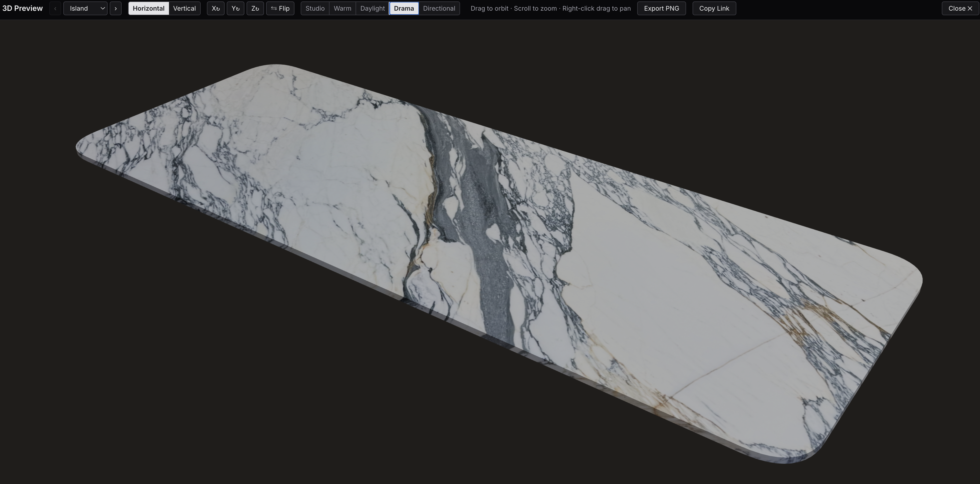Image resolution: width=980 pixels, height=484 pixels.
Task: Enable Directional lighting preset
Action: click(x=439, y=8)
